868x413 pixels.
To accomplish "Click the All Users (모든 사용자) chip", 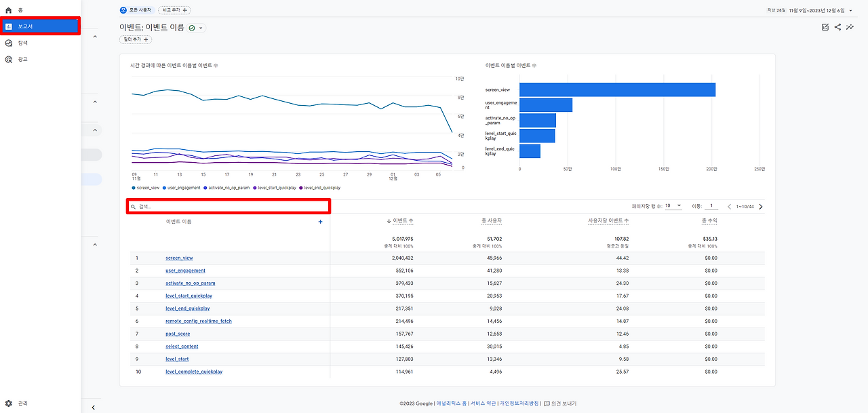I will [137, 10].
